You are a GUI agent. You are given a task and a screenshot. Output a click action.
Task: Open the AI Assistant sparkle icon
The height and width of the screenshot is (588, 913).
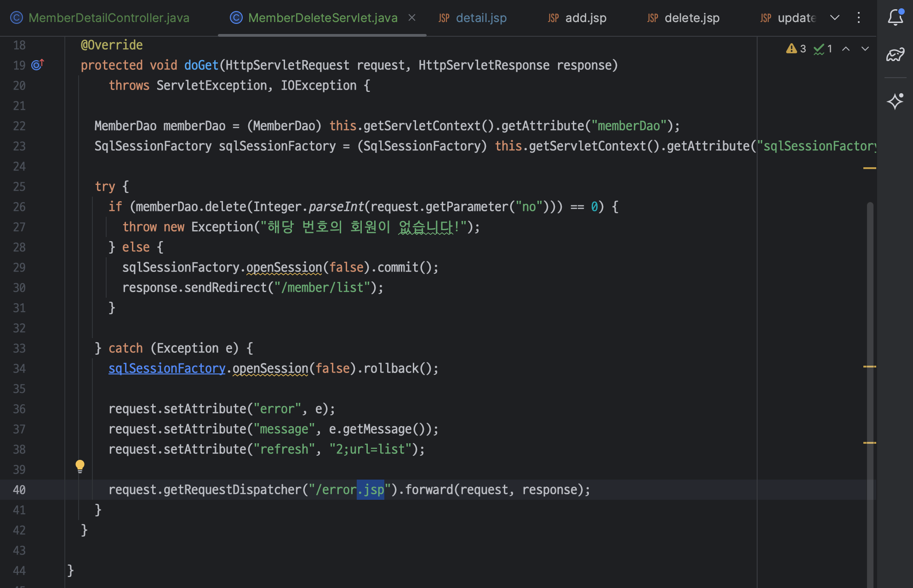(895, 101)
